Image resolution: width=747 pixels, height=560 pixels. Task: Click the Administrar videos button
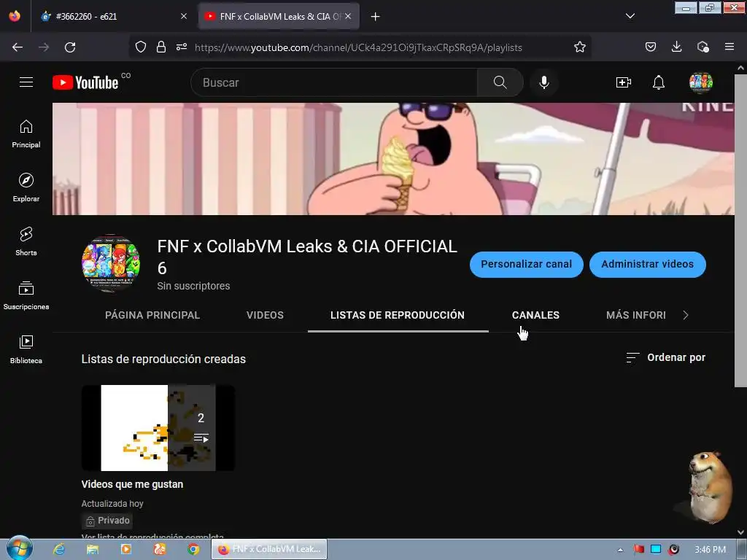click(648, 264)
